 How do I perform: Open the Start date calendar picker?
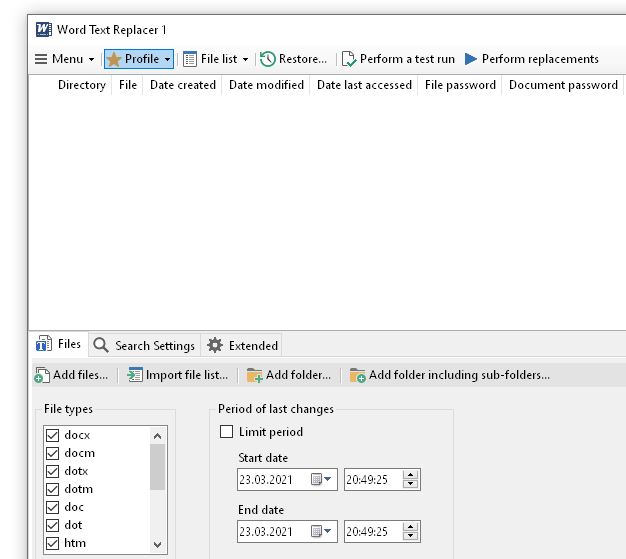point(321,479)
